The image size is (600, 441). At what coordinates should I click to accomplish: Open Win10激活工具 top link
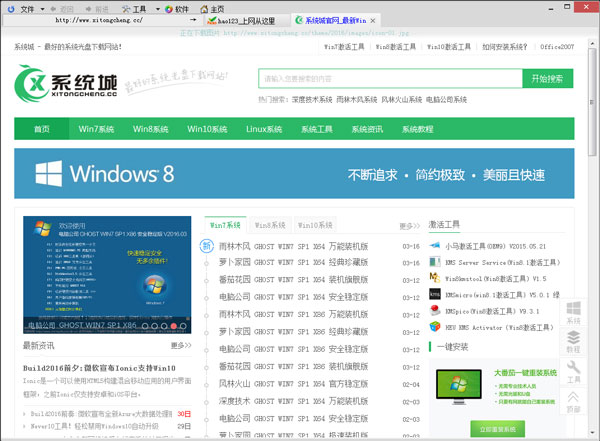click(x=449, y=47)
